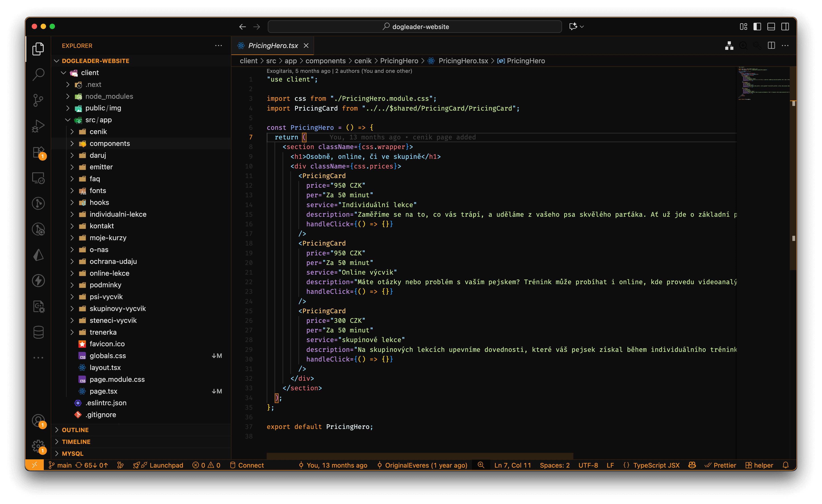Screen dimensions: 822x504
Task: Click the cenik breadcrumb segment
Action: (363, 61)
